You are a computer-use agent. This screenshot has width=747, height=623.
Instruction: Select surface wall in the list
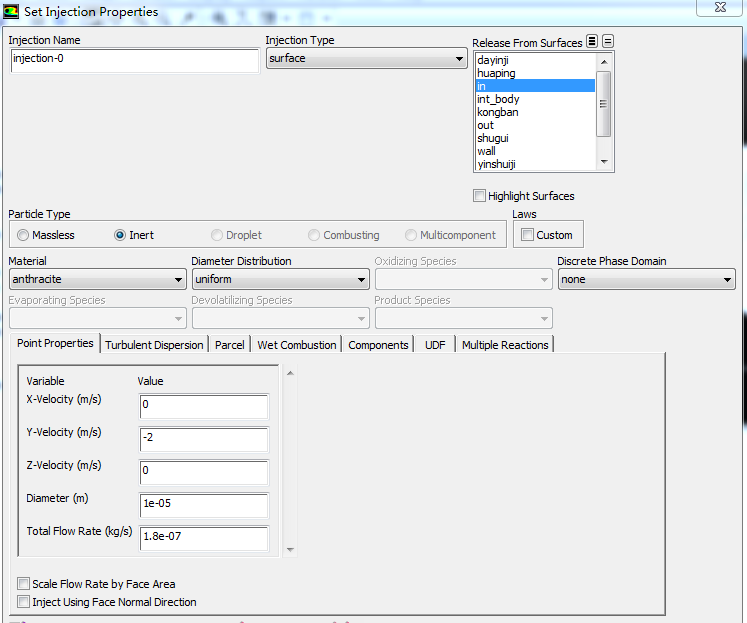(535, 151)
